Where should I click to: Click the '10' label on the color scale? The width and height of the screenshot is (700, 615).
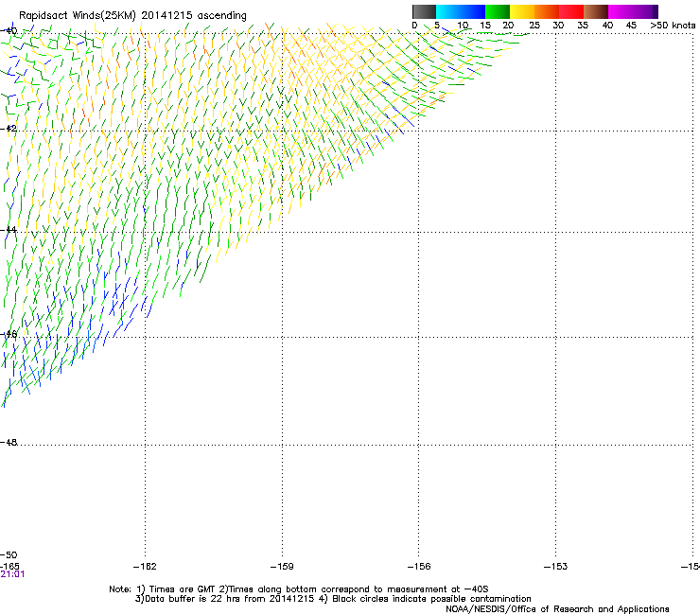coord(463,26)
